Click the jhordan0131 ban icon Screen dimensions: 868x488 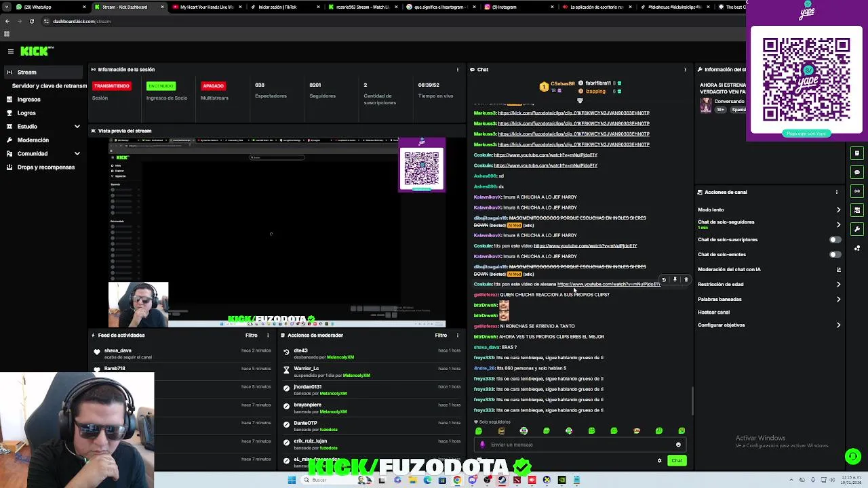286,388
